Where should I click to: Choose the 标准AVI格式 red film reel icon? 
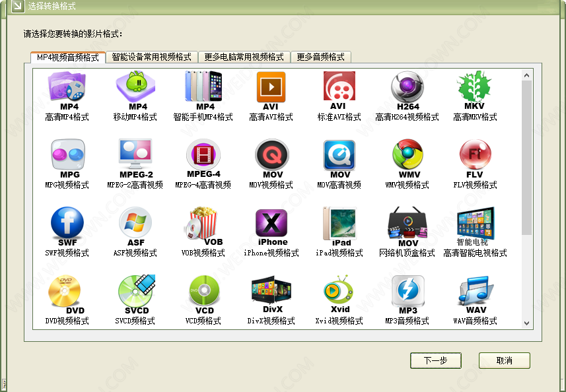pos(339,86)
